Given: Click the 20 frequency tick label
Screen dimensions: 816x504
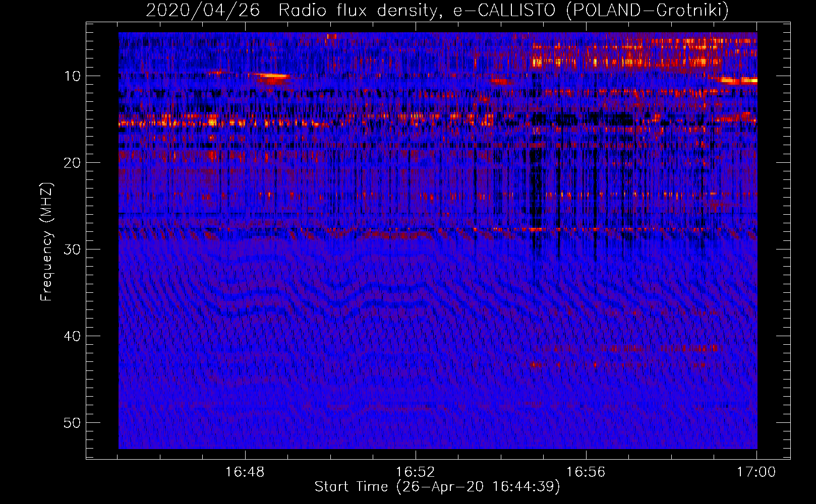Looking at the screenshot, I should pos(72,163).
